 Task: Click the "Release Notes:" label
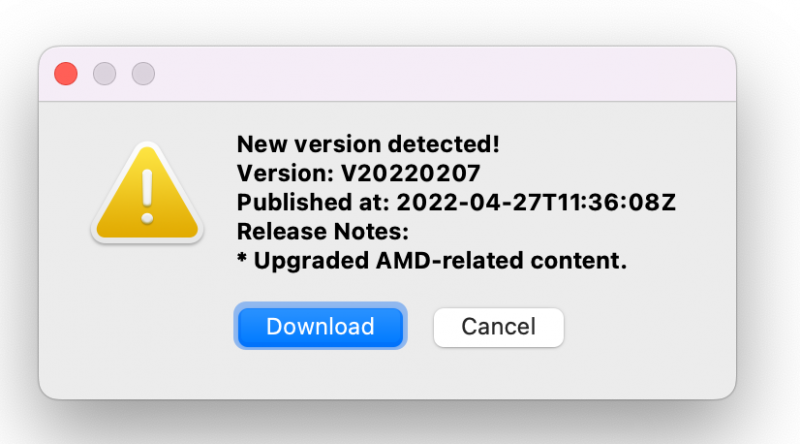click(x=324, y=232)
